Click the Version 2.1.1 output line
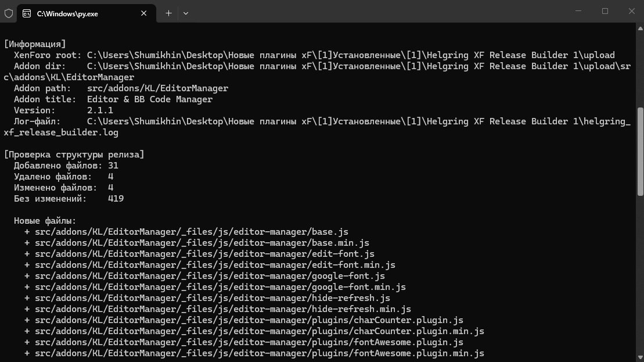 coord(63,110)
